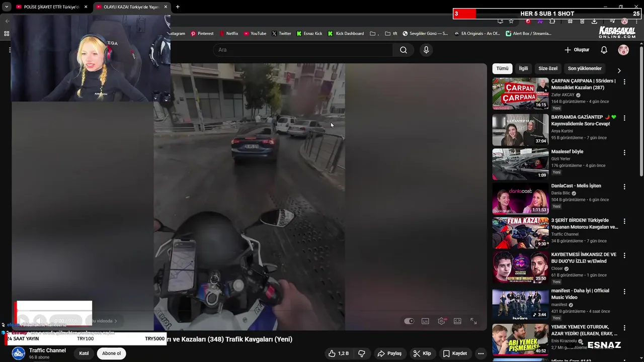Image resolution: width=644 pixels, height=362 pixels.
Task: Select the İlgili filter chip
Action: pos(523,68)
